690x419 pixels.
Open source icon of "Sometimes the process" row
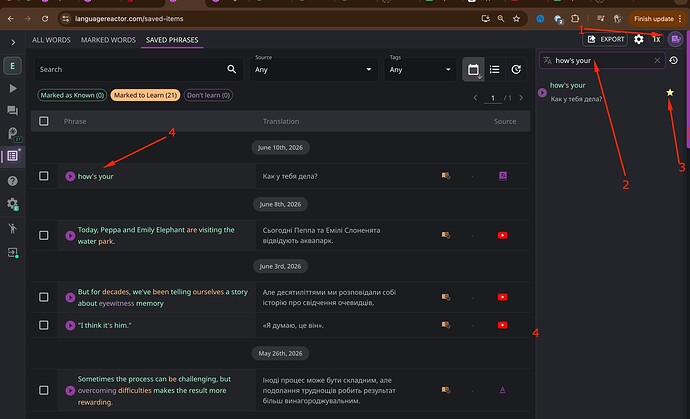[503, 390]
